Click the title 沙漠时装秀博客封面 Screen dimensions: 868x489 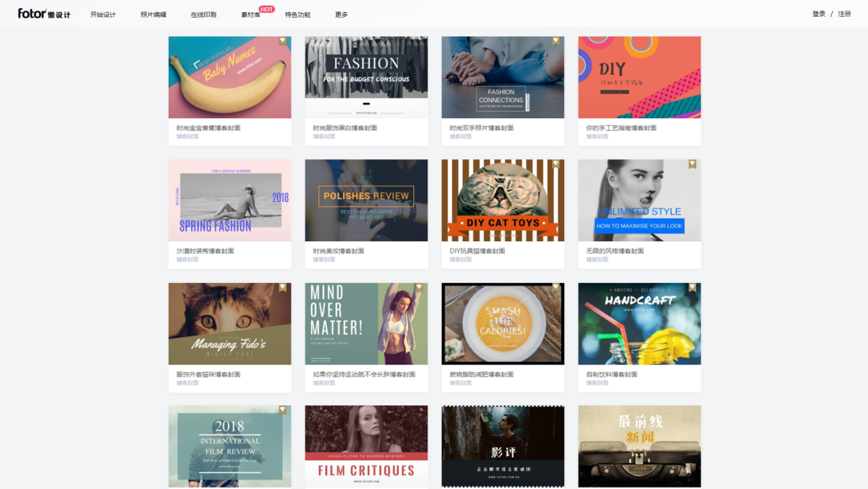205,251
